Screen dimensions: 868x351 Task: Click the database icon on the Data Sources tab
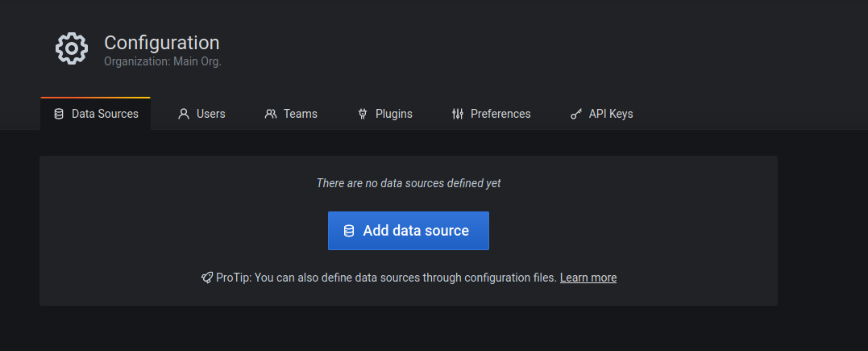tap(59, 114)
